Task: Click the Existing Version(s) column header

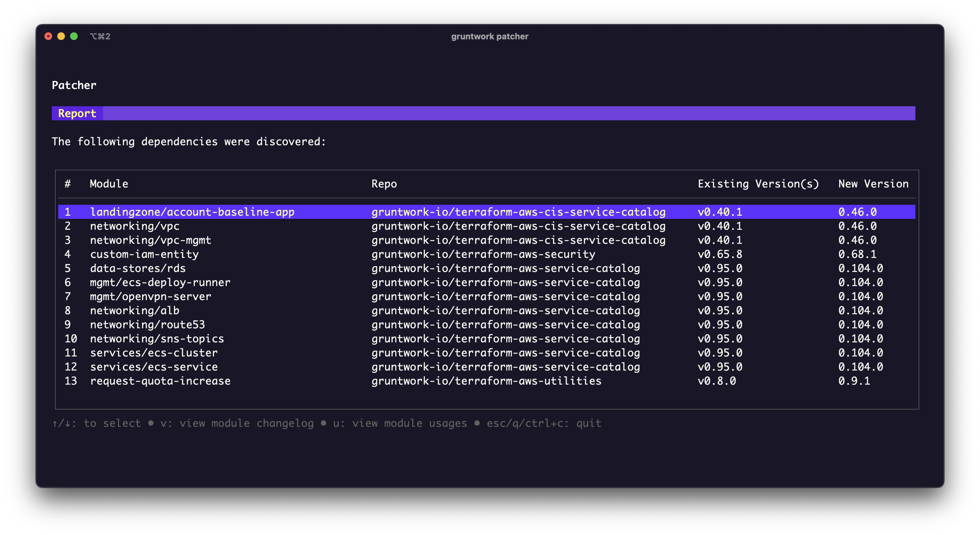Action: coord(759,184)
